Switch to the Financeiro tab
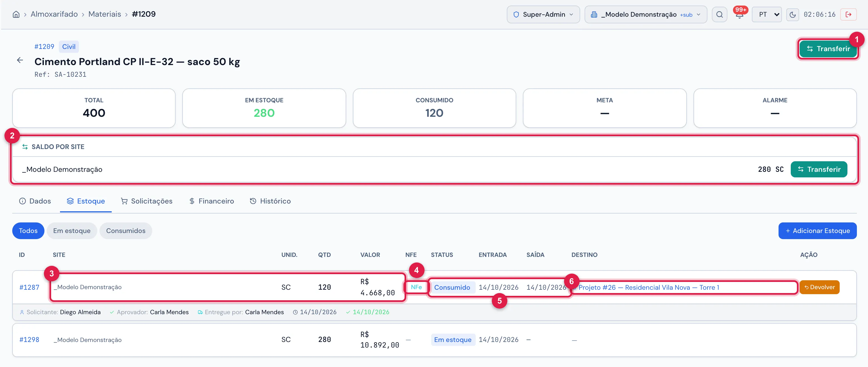 pos(211,201)
